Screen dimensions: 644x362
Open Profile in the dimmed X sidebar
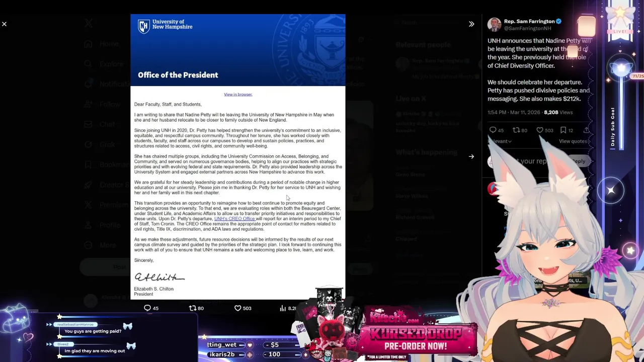110,225
